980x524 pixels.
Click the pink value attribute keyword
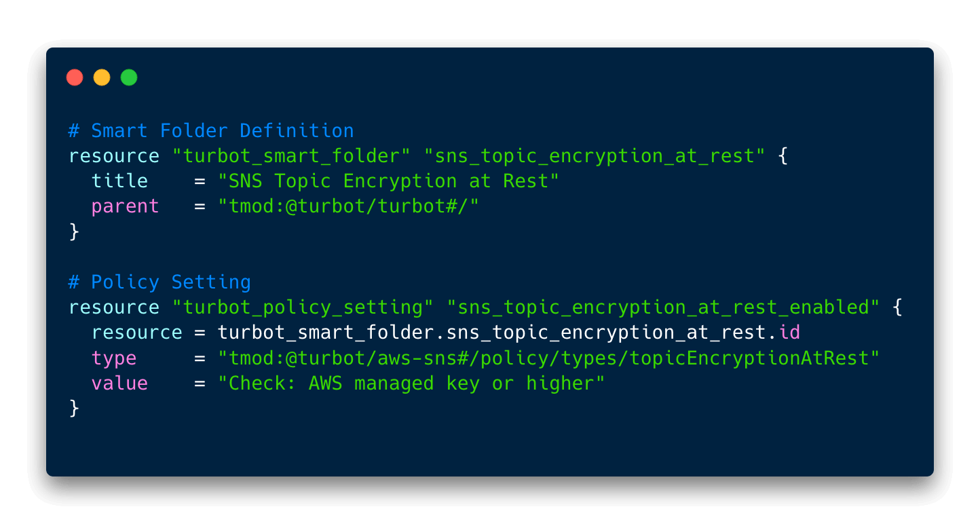(120, 383)
